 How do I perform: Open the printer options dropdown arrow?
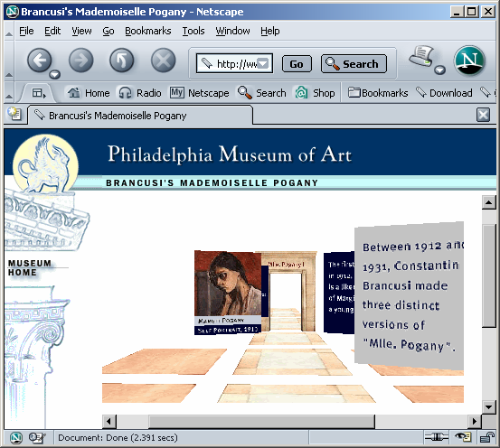(440, 70)
